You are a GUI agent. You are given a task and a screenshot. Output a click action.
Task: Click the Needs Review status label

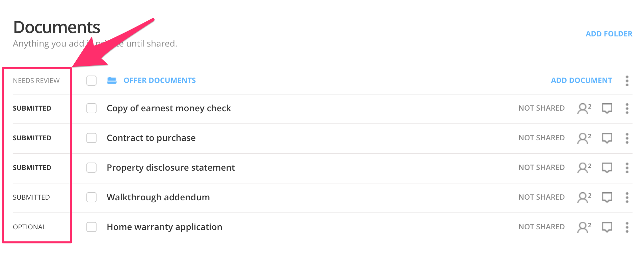pyautogui.click(x=36, y=80)
